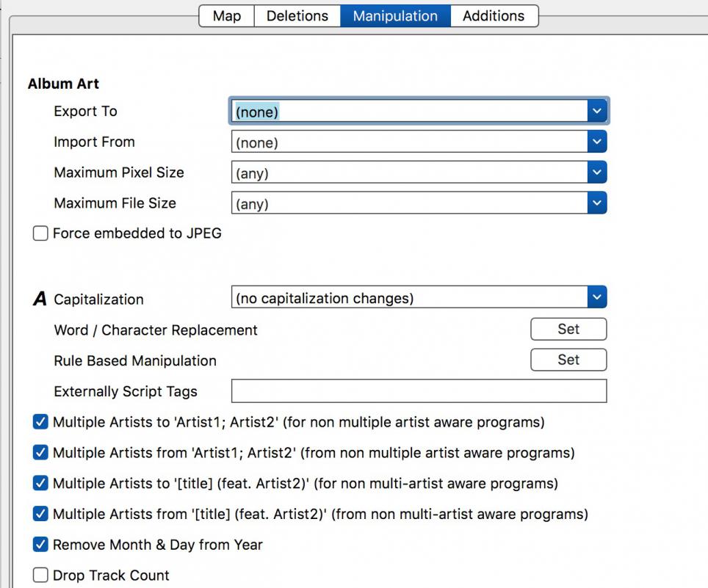Enable Force embedded to JPEG checkbox
The height and width of the screenshot is (588, 708).
click(x=40, y=233)
